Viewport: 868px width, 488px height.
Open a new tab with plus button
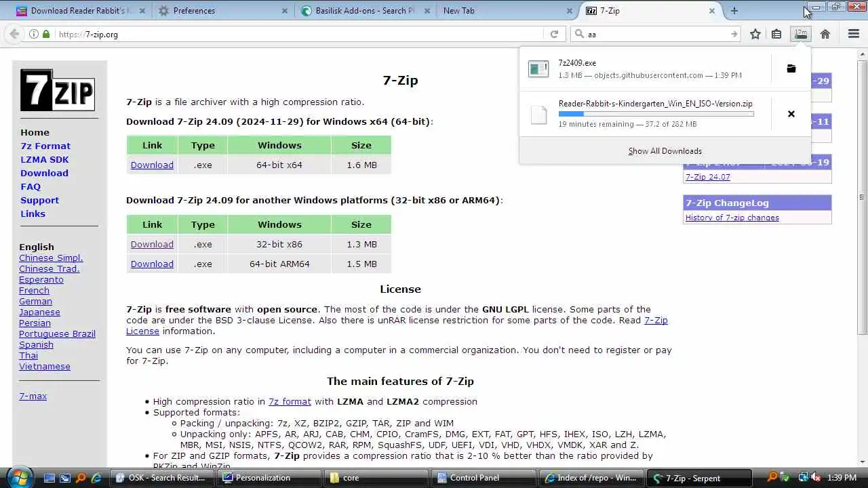point(734,11)
